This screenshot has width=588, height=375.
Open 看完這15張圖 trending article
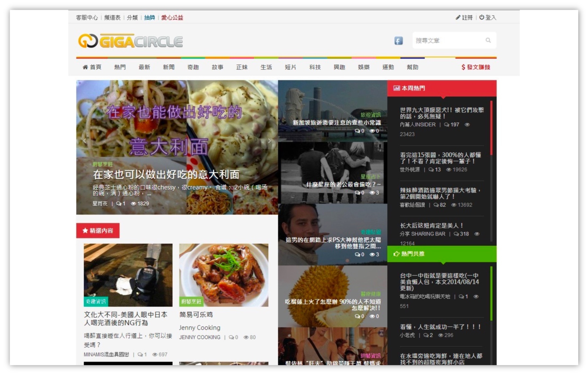441,158
